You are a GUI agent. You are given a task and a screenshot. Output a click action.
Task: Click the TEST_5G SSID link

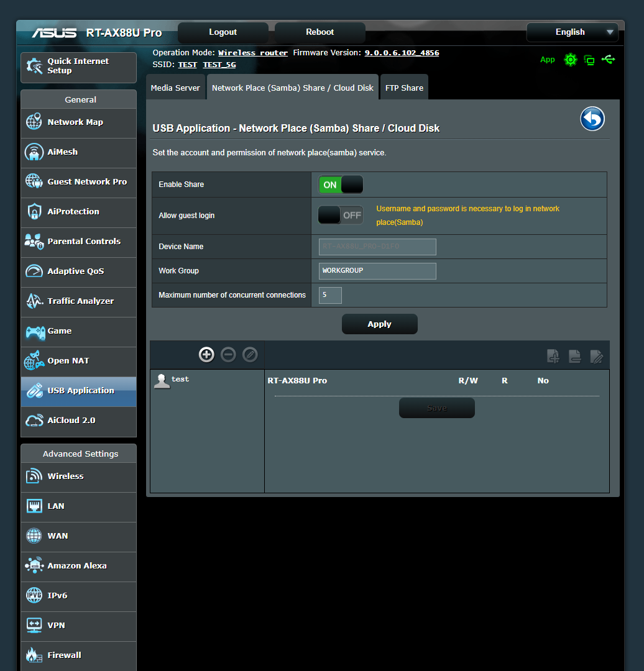coord(219,65)
